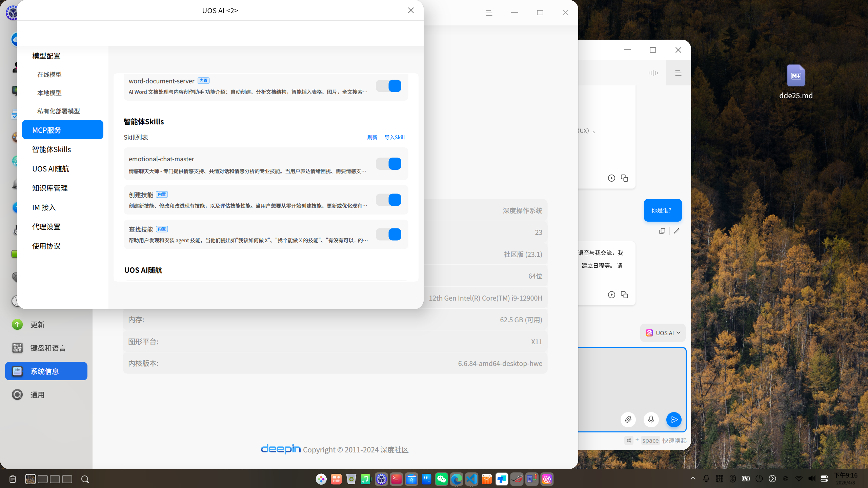Select 智能体Skills in settings sidebar

(x=52, y=149)
